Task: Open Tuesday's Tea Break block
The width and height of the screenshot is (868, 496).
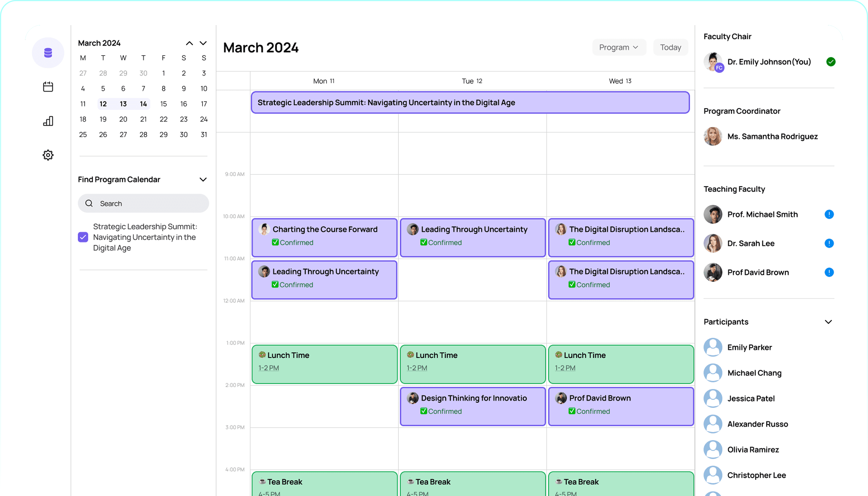Action: click(473, 484)
